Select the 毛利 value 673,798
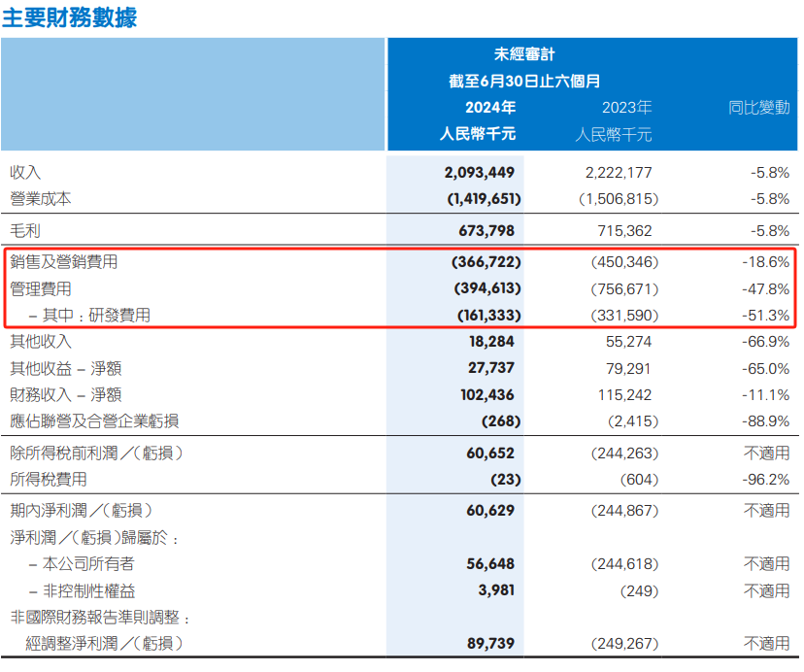Screen dimensions: 804x672 [x=486, y=231]
